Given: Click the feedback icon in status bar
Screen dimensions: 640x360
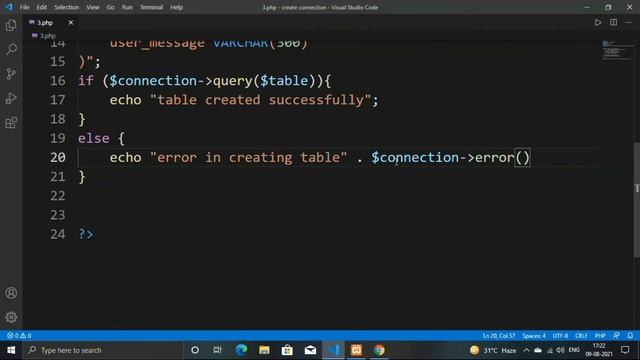Looking at the screenshot, I should pyautogui.click(x=616, y=336).
